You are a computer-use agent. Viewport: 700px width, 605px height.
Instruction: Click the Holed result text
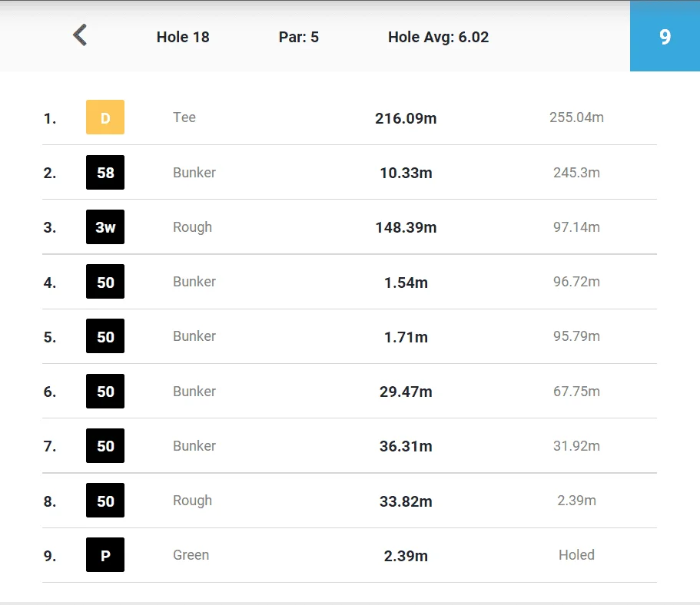[576, 555]
